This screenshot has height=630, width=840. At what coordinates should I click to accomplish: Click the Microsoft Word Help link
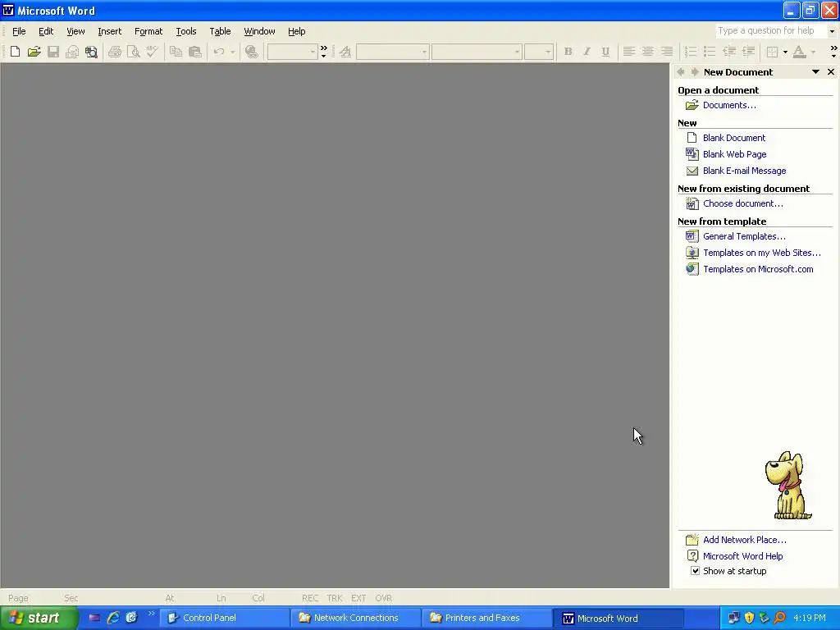pyautogui.click(x=742, y=556)
